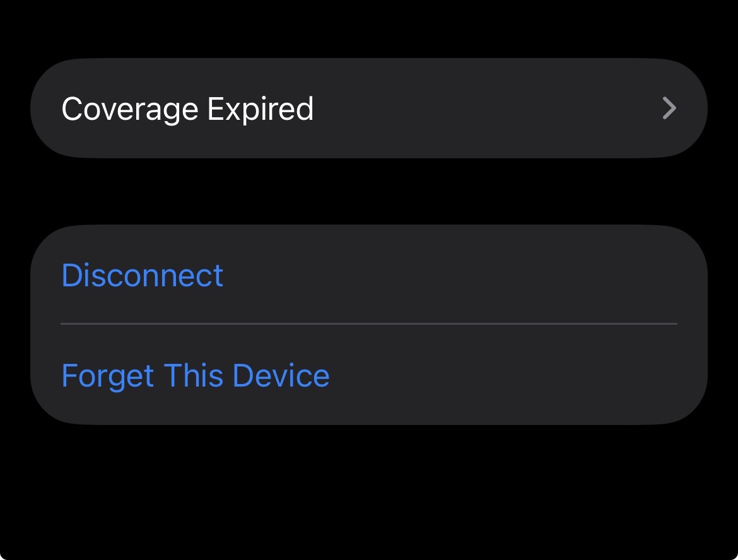Choose the blue Disconnect link
Screen dimensions: 738x560
click(x=143, y=276)
